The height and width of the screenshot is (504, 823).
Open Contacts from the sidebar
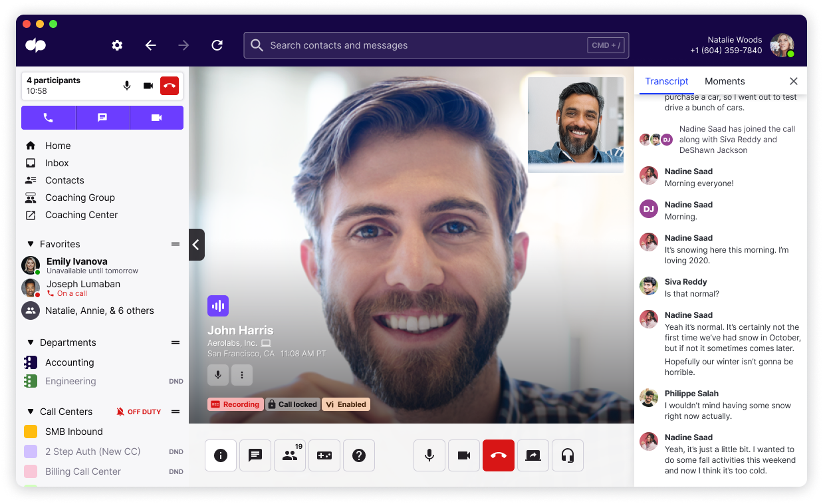pyautogui.click(x=64, y=180)
